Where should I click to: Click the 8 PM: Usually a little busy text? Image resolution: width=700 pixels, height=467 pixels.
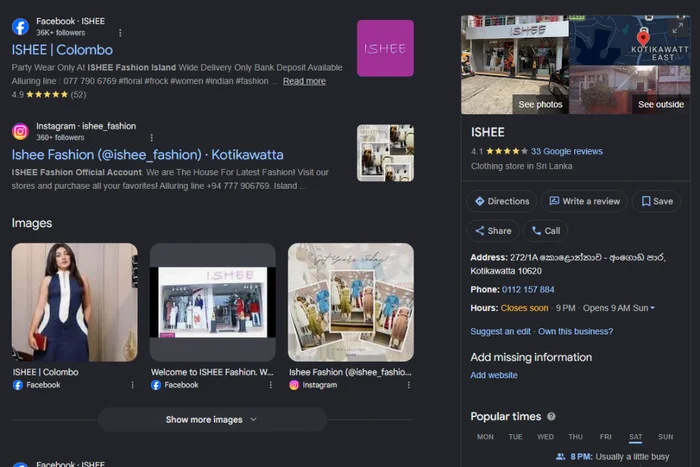click(x=620, y=457)
